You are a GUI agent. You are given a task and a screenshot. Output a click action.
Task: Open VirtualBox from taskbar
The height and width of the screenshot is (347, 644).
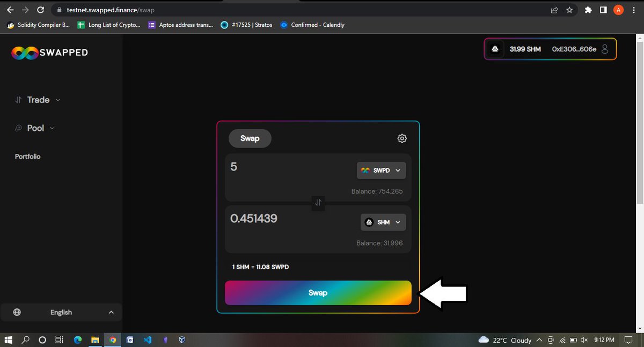(182, 339)
